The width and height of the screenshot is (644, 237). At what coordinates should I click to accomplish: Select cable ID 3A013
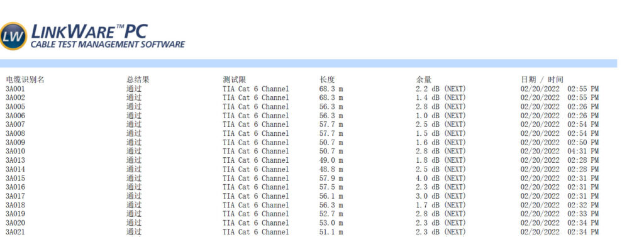[15, 160]
